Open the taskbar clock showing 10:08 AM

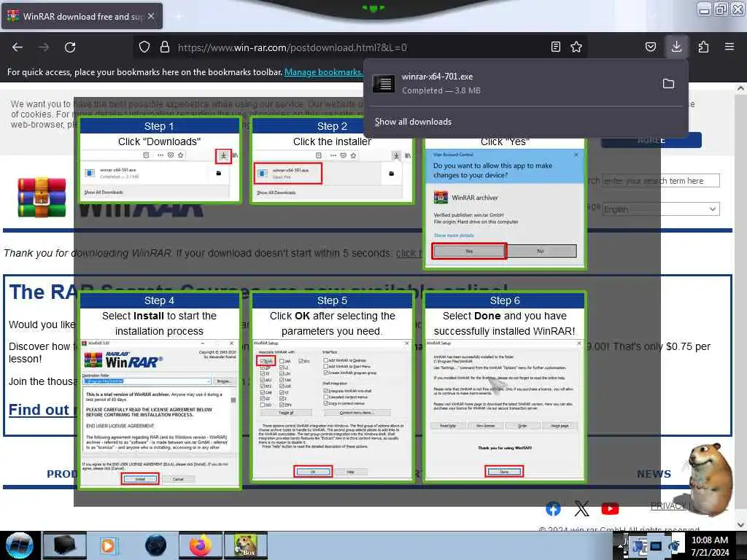point(710,546)
